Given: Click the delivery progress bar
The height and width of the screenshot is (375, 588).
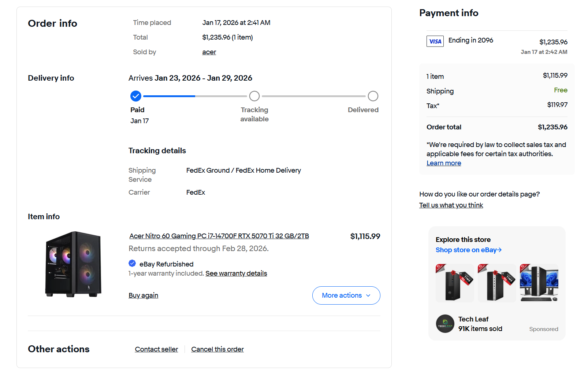Looking at the screenshot, I should coord(195,96).
